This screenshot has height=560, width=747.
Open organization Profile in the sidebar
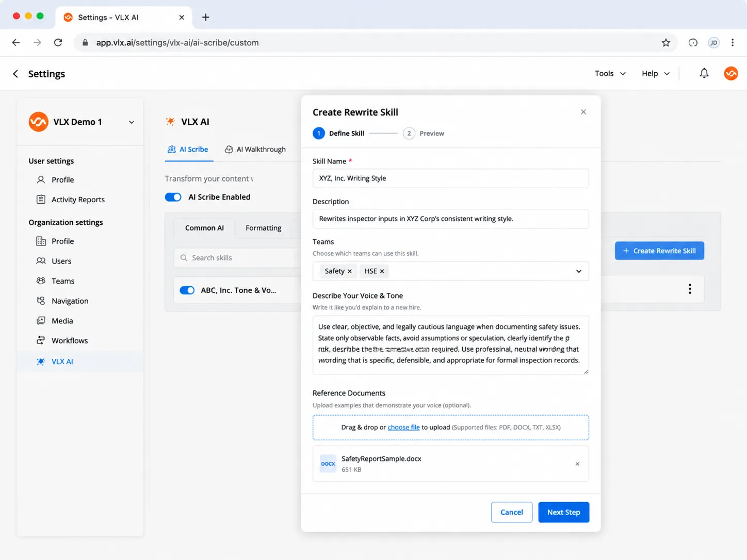tap(55, 241)
